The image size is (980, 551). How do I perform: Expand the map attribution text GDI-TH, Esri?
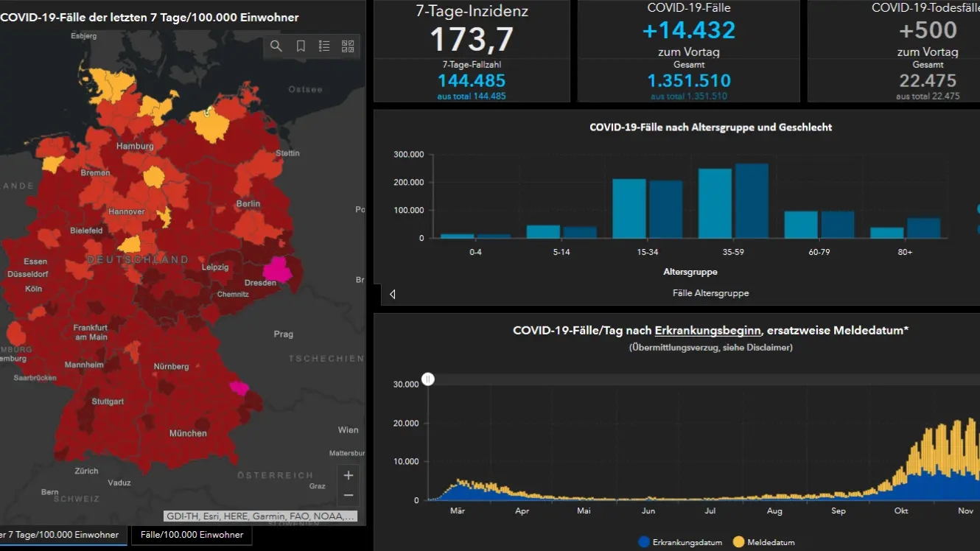coord(261,516)
